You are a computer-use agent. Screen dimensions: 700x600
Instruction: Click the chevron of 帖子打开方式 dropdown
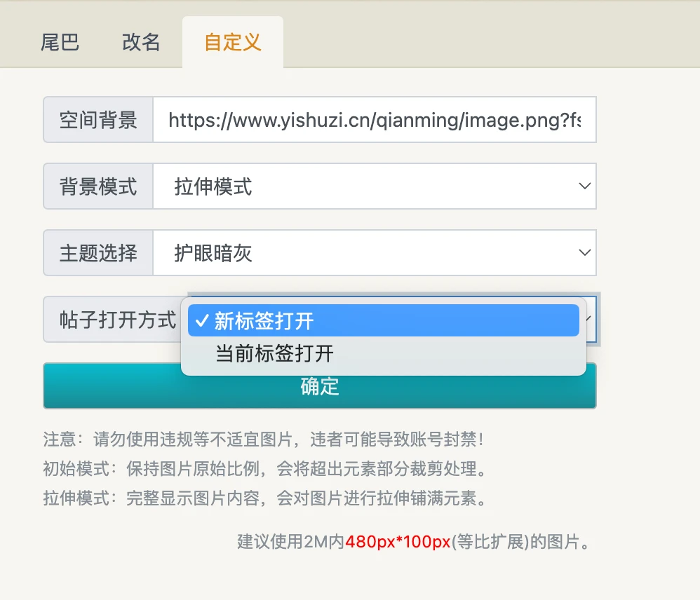591,319
